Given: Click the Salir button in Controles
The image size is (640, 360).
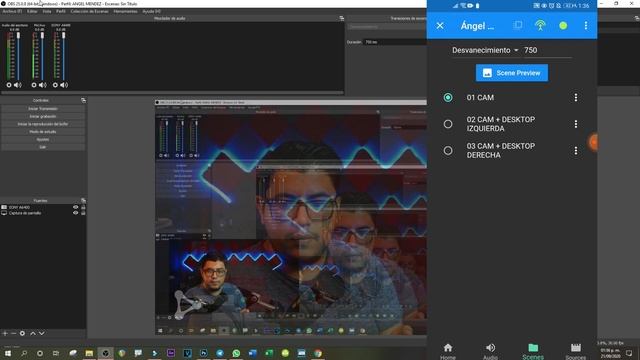Looking at the screenshot, I should [43, 147].
